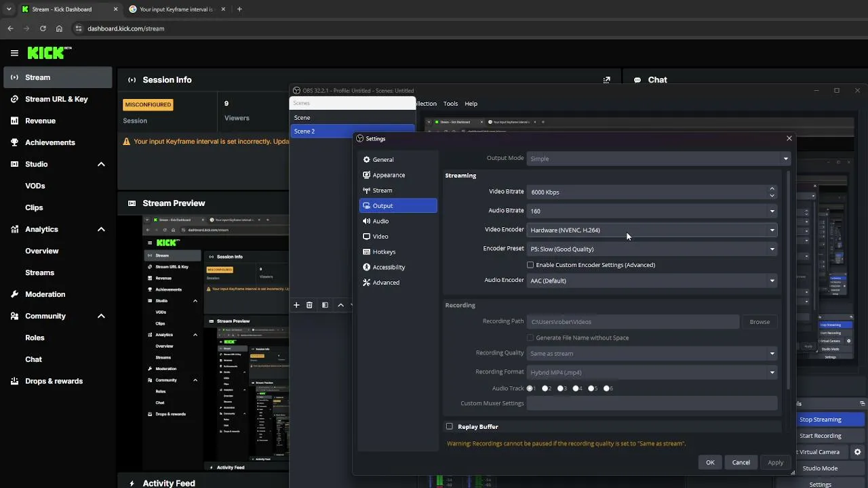Open a new browser tab

click(x=239, y=9)
